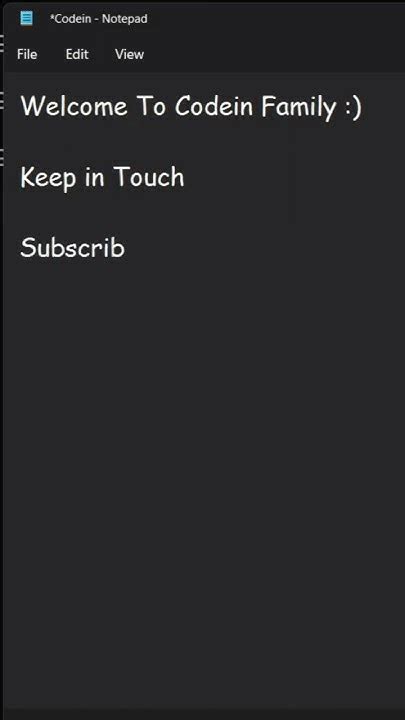The image size is (405, 720).
Task: Open the File menu
Action: 27,54
